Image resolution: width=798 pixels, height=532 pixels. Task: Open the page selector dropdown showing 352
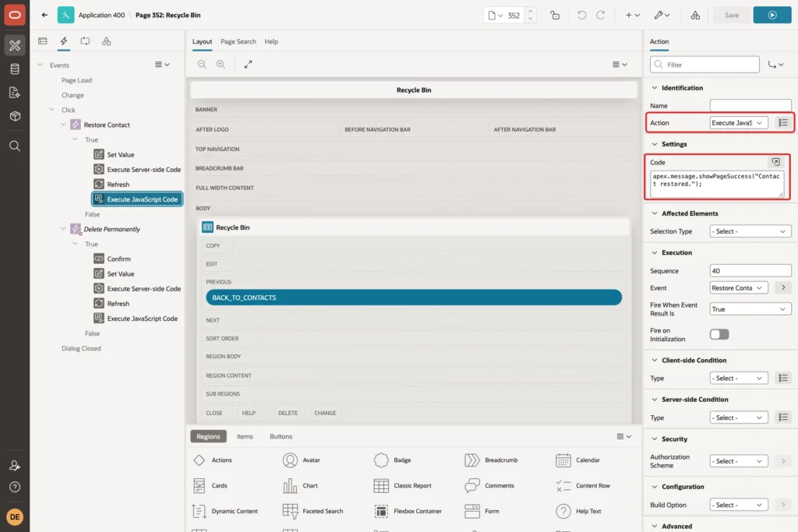coord(495,16)
